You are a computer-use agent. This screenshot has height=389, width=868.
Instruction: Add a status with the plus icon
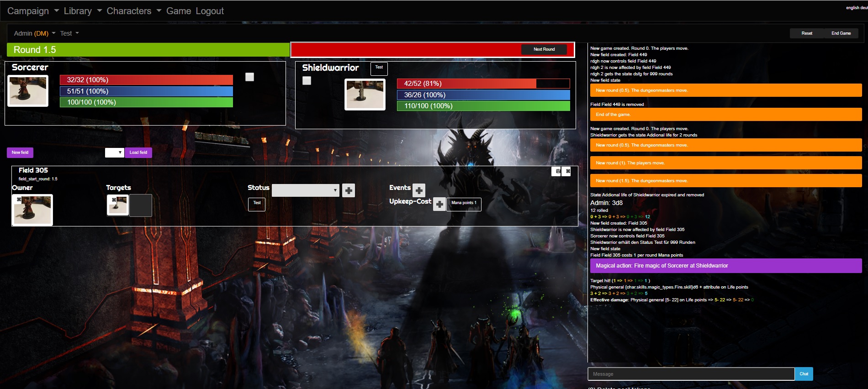pos(349,190)
